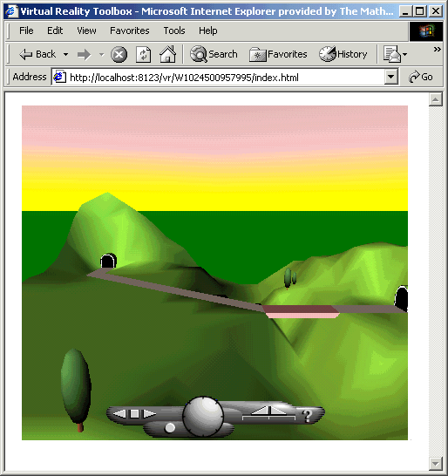
Task: Select next viewpoint arrow in VR panel
Action: point(149,413)
